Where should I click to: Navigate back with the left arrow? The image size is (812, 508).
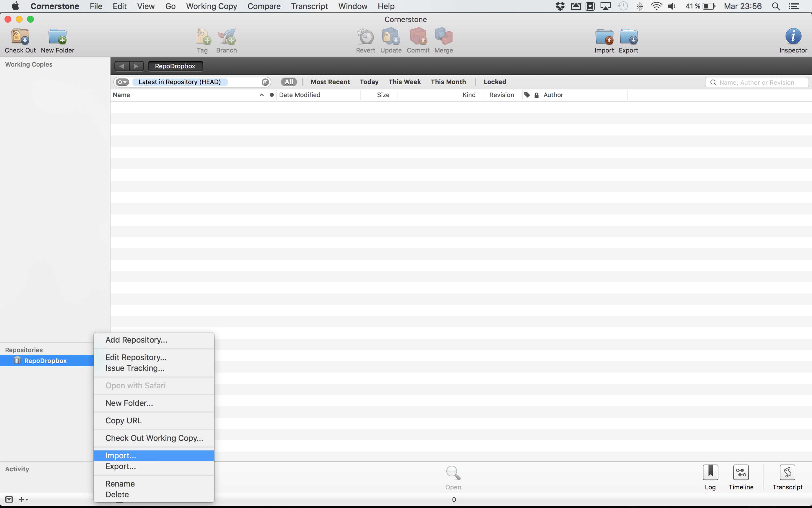click(122, 66)
